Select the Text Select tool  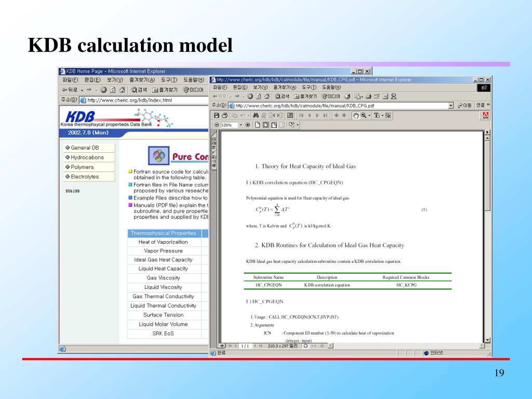(x=377, y=115)
